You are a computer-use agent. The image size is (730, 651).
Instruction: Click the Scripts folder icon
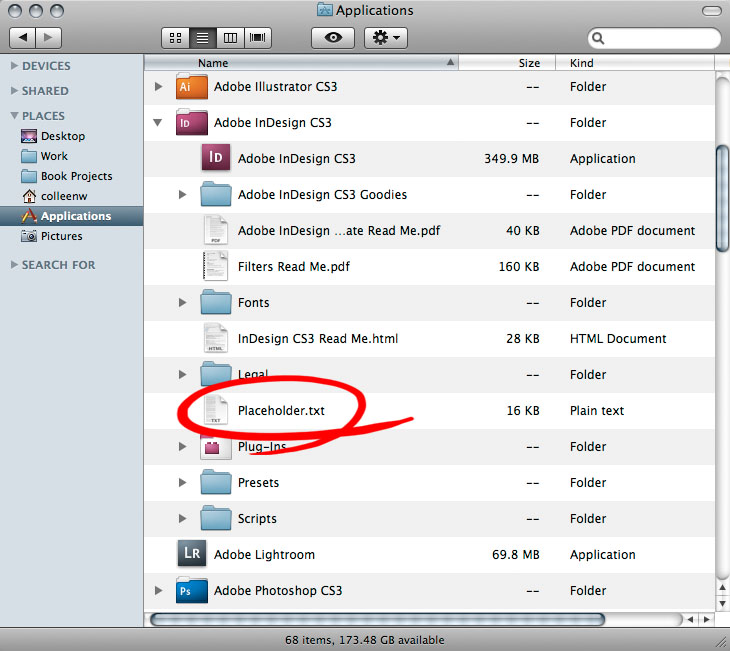(216, 518)
